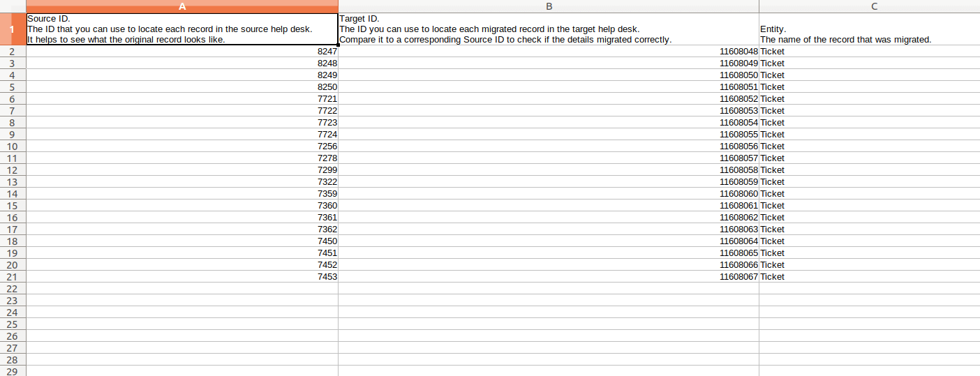Select Target ID cell 11608049
This screenshot has width=980, height=376.
point(549,63)
